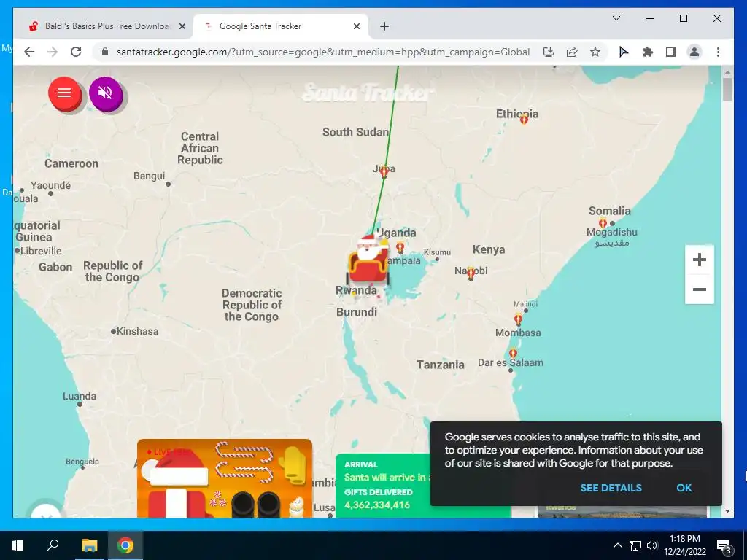Screen dimensions: 747x560
Task: Click Santa's sleigh on the map
Action: (368, 261)
